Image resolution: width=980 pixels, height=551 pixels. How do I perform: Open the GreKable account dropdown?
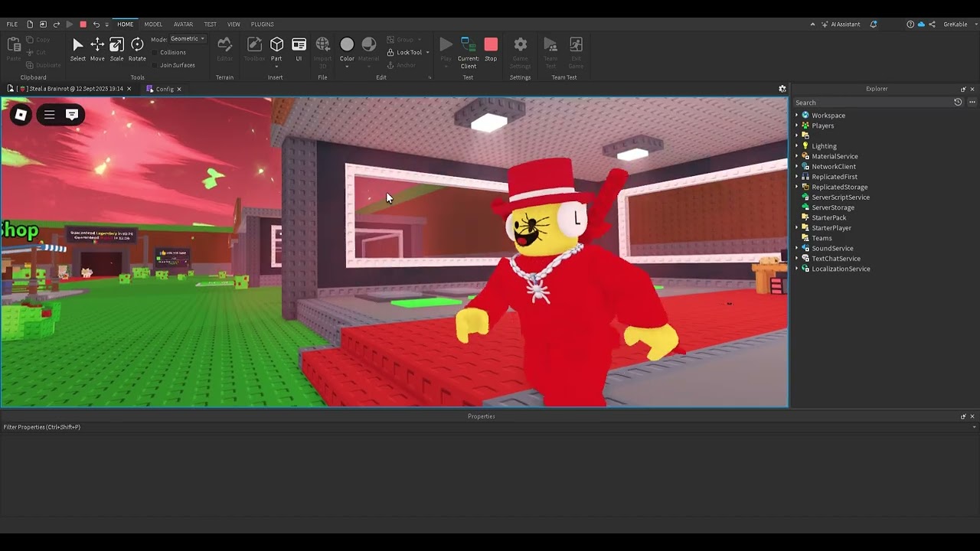tap(959, 24)
